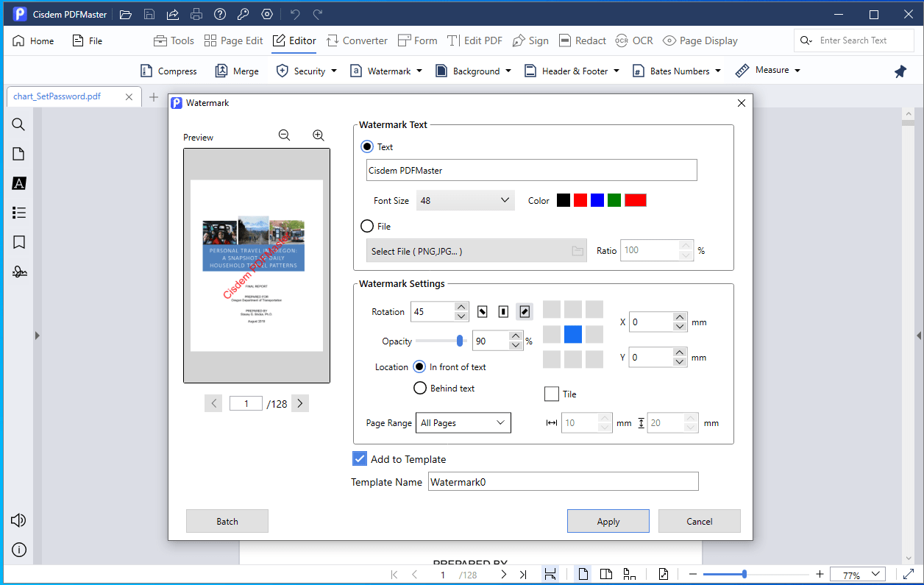Select the center position grid cell

click(x=573, y=335)
